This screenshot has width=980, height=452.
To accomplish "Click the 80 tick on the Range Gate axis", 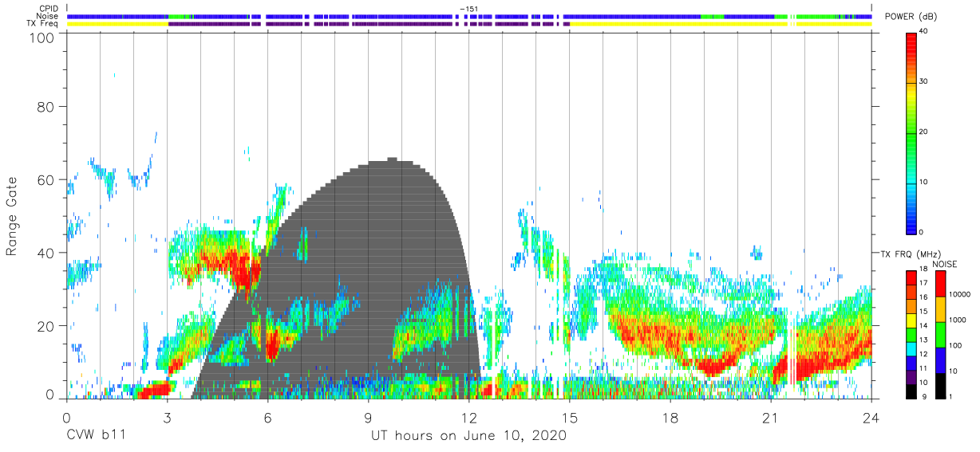I will pyautogui.click(x=45, y=106).
